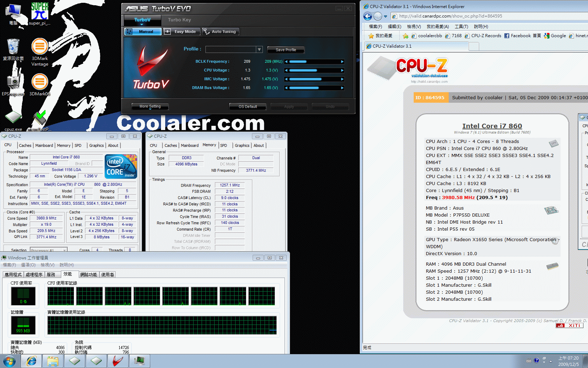
Task: Click the XiTi counter badge
Action: point(569,326)
